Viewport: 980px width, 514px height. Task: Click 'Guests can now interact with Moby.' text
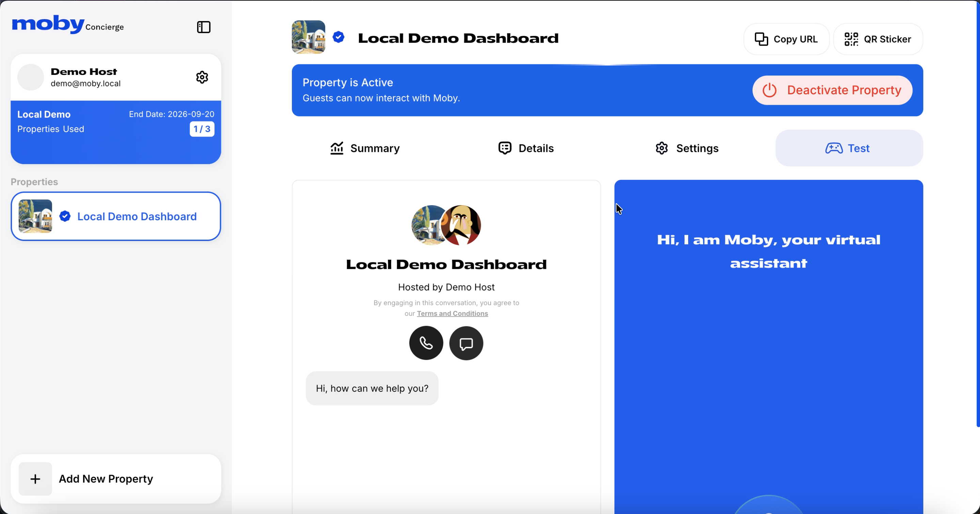point(381,98)
